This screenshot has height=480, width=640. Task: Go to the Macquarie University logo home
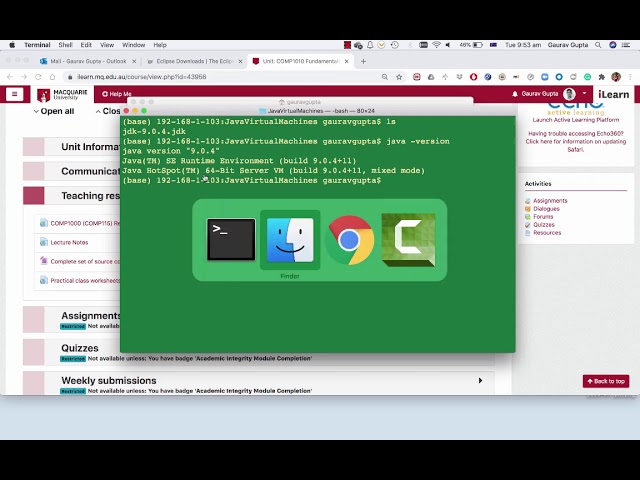coord(62,95)
